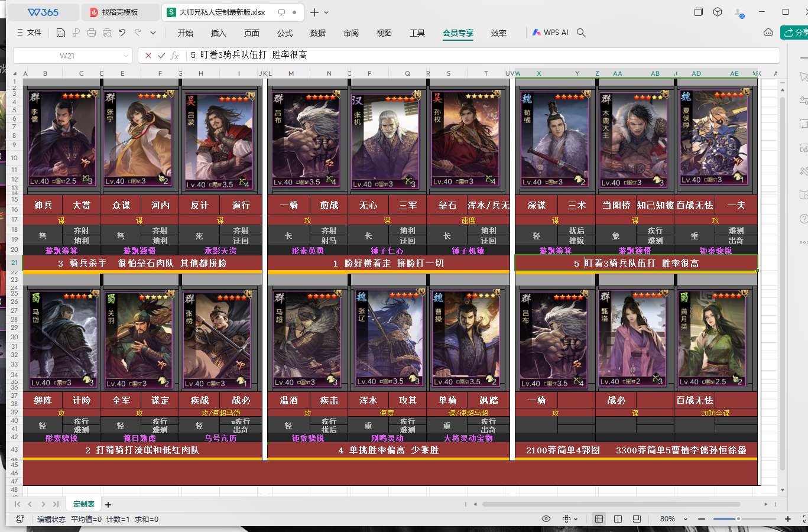Click the Undo arrow icon
The image size is (808, 532).
pos(122,33)
